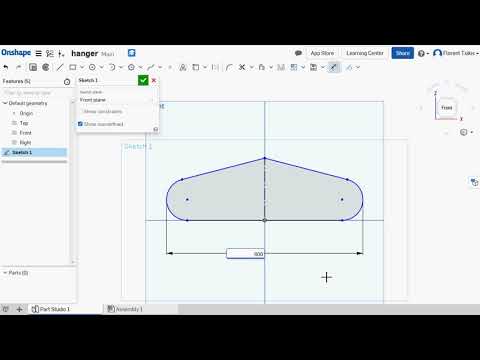
Task: Undo the last action
Action: tap(6, 67)
